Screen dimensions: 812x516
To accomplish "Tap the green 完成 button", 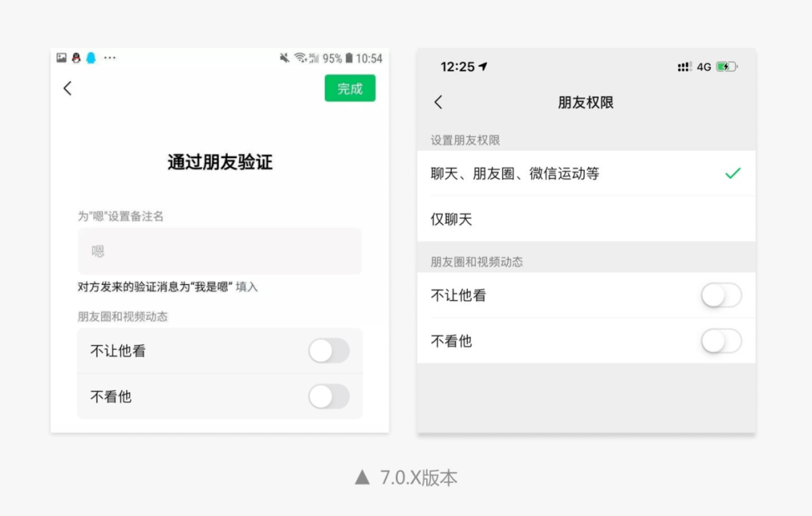I will pyautogui.click(x=350, y=88).
